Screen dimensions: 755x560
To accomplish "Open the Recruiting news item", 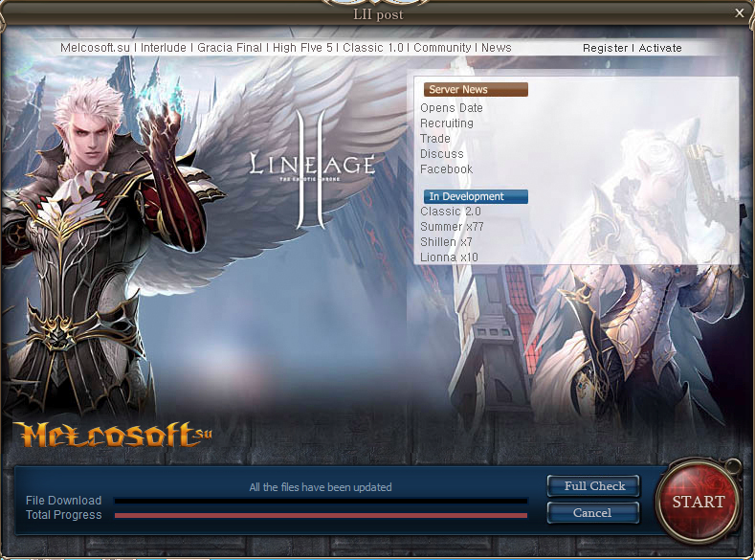I will point(447,123).
